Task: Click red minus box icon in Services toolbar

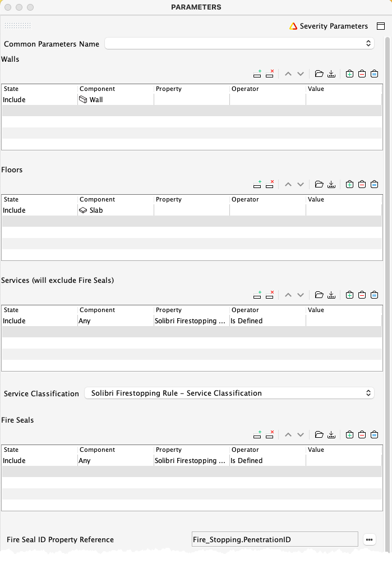Action: click(362, 295)
